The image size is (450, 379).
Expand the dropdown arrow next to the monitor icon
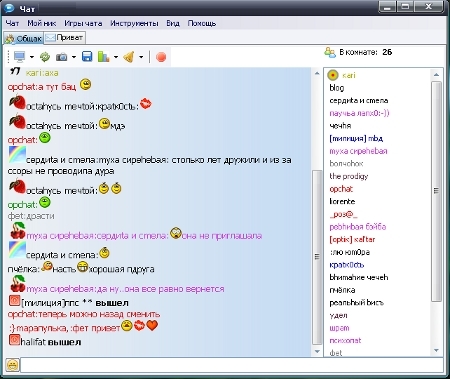coord(32,57)
